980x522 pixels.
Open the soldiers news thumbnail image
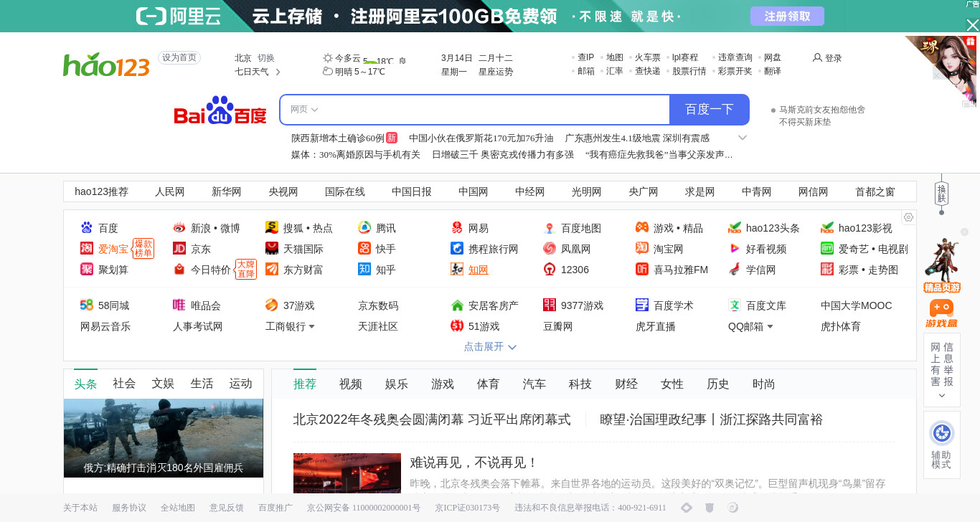(x=164, y=438)
